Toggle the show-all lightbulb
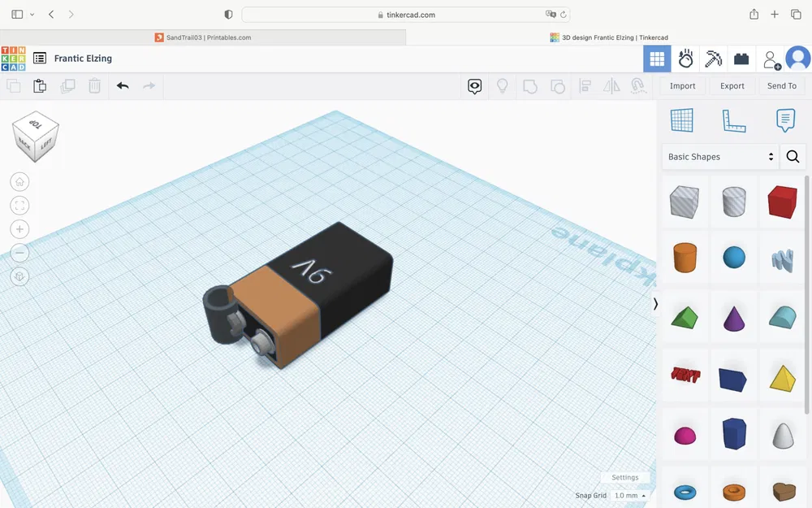Image resolution: width=812 pixels, height=508 pixels. (503, 85)
